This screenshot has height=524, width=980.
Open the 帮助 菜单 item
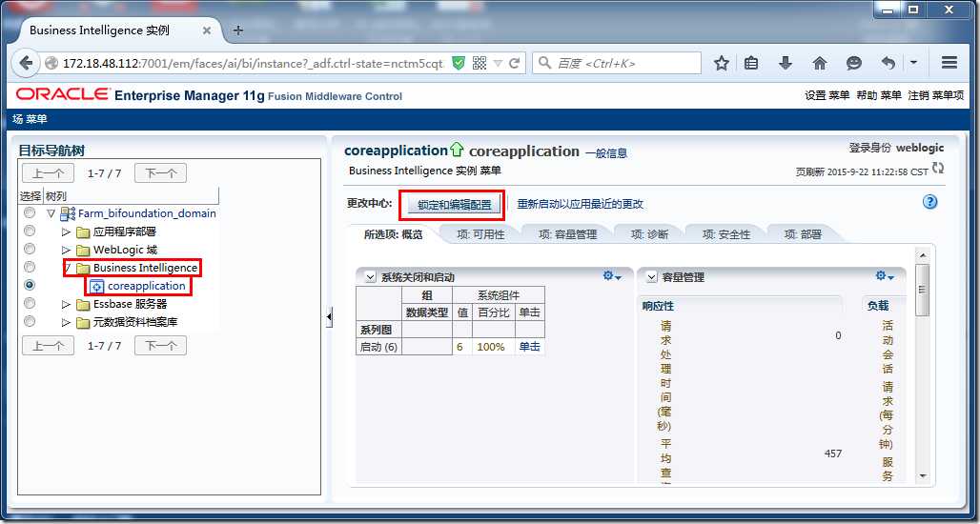878,95
